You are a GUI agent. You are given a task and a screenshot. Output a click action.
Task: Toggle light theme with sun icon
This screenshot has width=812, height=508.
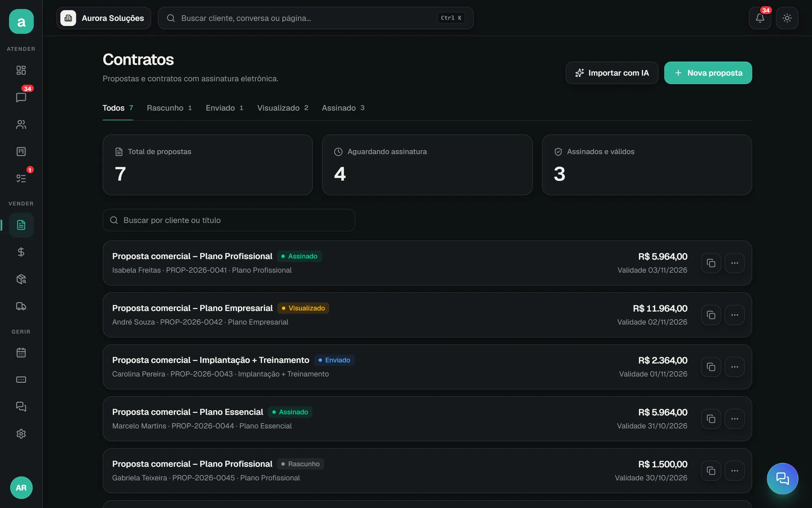(x=787, y=18)
